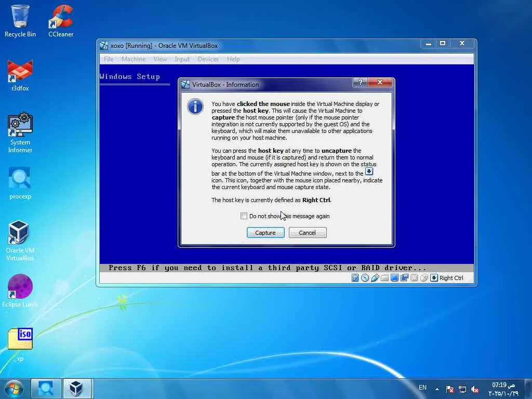
Task: Click the USB devices status icon
Action: pos(375,278)
